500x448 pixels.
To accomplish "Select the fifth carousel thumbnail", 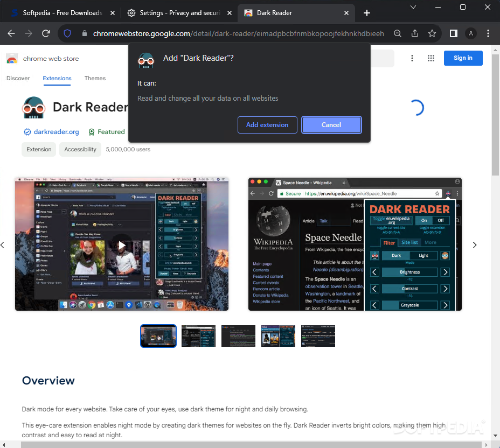I will 318,336.
